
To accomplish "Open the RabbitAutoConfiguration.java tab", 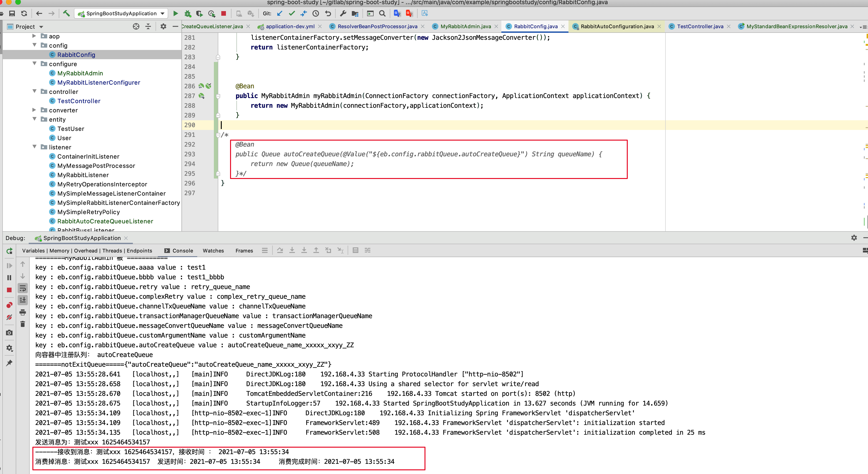I will [617, 26].
